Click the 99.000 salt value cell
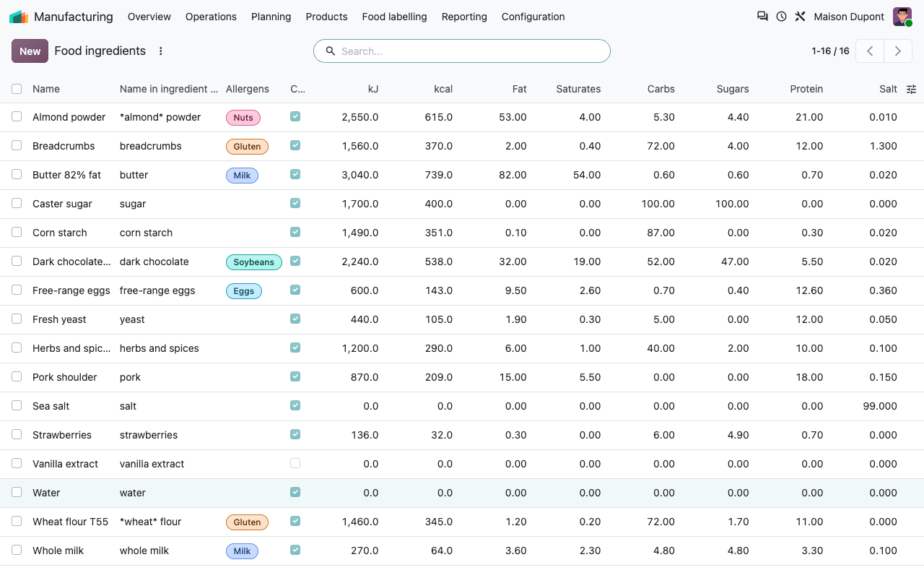 (x=880, y=406)
